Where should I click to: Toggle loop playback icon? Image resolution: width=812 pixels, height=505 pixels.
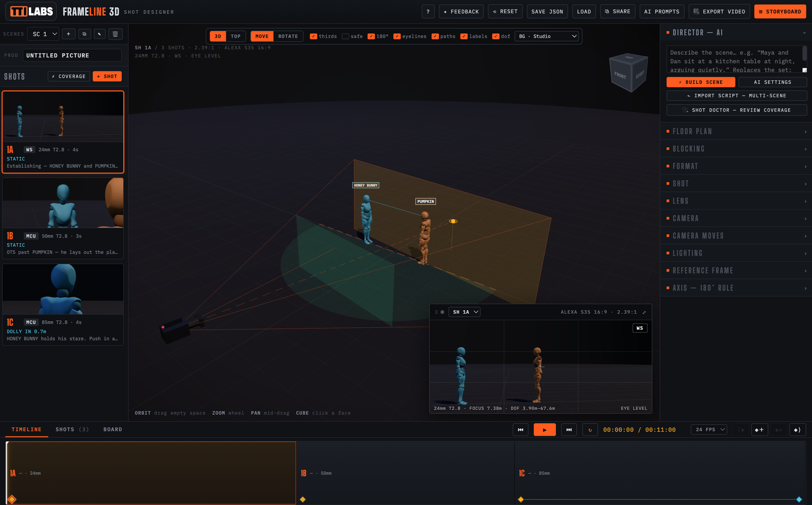[x=590, y=430]
